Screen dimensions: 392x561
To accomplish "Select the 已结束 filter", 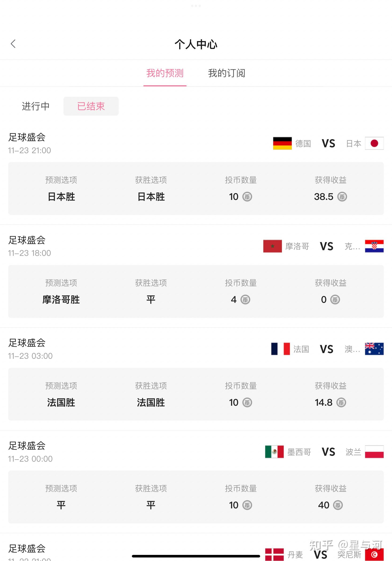I will 91,106.
